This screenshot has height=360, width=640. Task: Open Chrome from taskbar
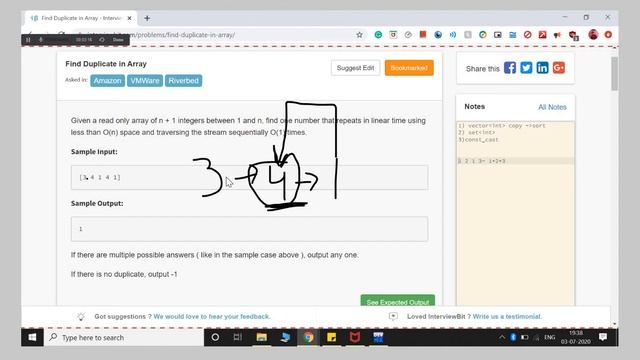[x=309, y=338]
